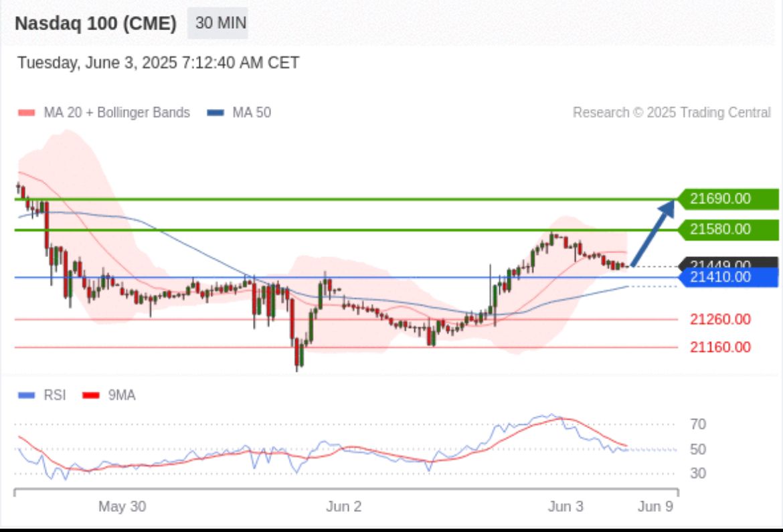This screenshot has width=783, height=532.
Task: Click the 21260.00 red support label
Action: 719,319
